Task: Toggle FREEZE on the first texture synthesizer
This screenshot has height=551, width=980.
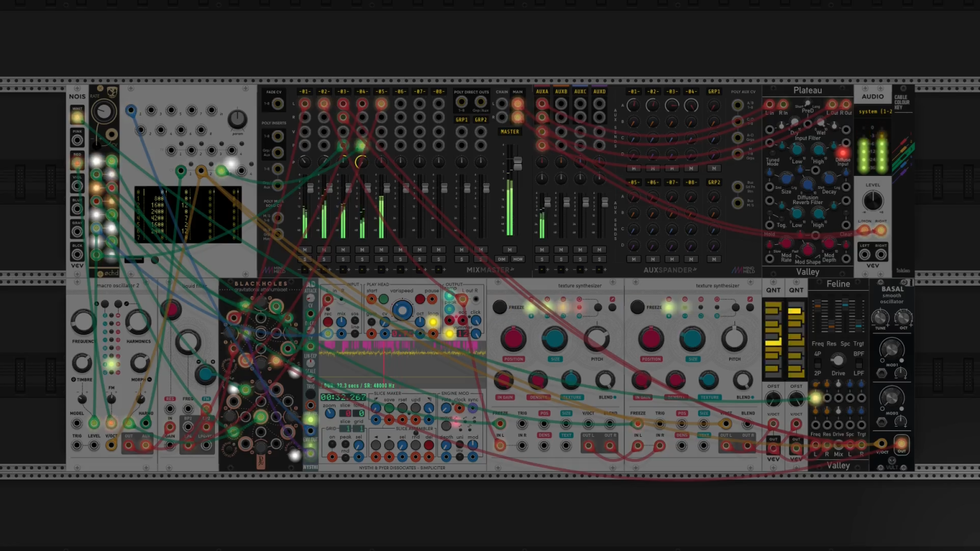Action: (x=500, y=307)
